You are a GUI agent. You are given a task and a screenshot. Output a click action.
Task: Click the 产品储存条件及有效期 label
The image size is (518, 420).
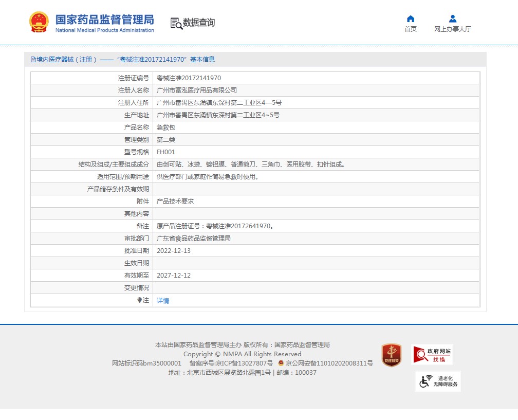tap(118, 189)
